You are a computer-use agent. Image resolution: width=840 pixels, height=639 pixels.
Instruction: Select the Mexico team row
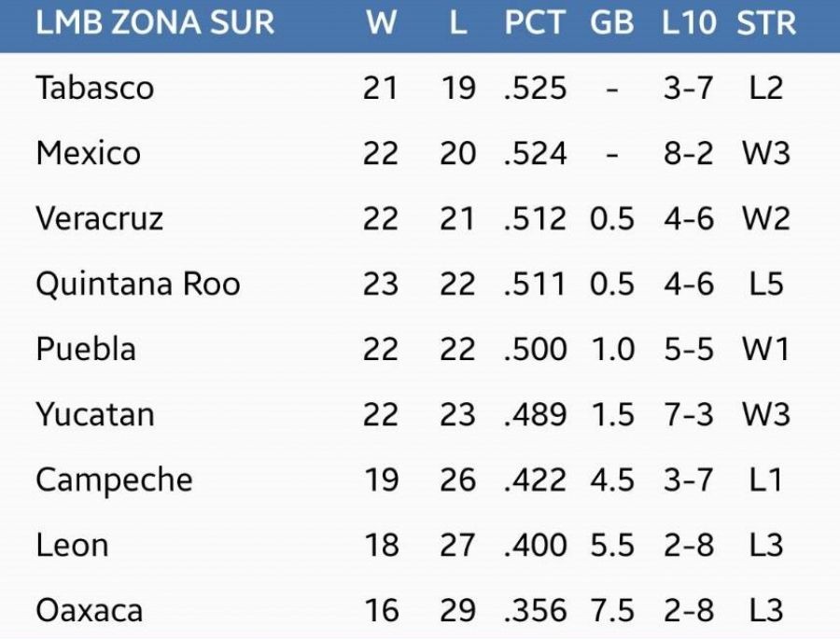coord(89,153)
